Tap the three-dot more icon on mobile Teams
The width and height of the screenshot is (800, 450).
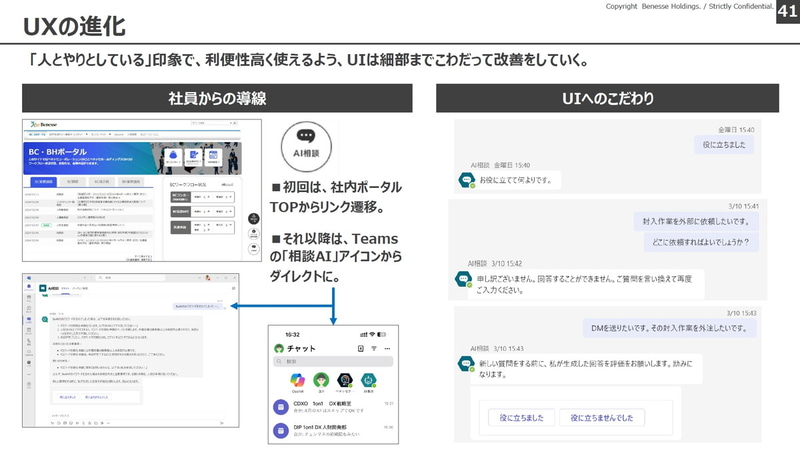point(387,348)
